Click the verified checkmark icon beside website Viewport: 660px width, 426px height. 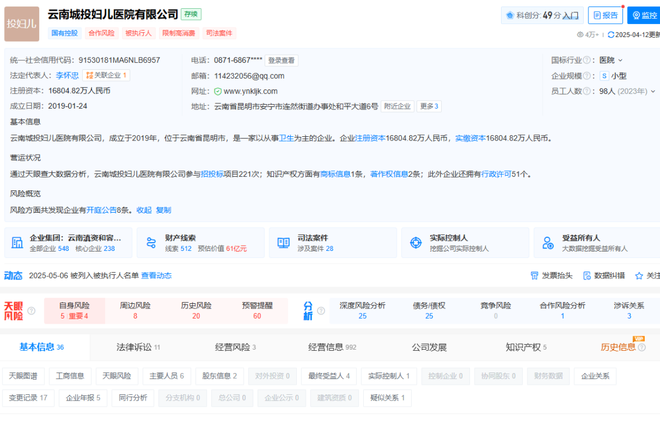pyautogui.click(x=218, y=91)
